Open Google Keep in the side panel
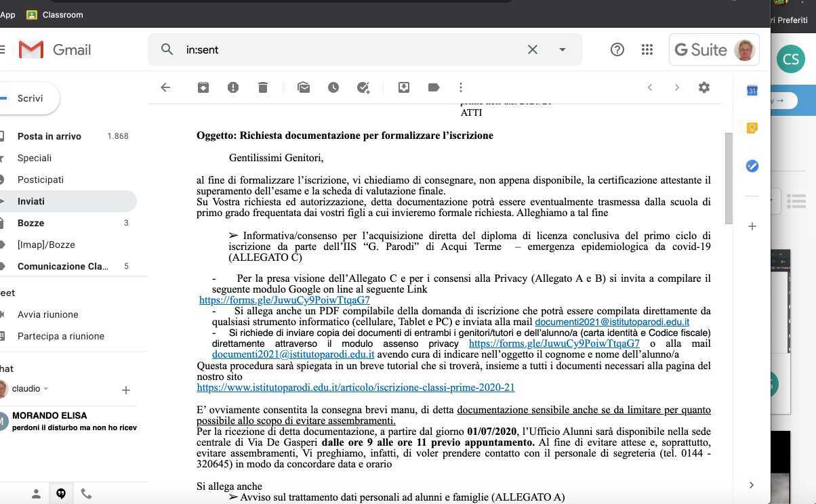This screenshot has height=504, width=816. (752, 128)
